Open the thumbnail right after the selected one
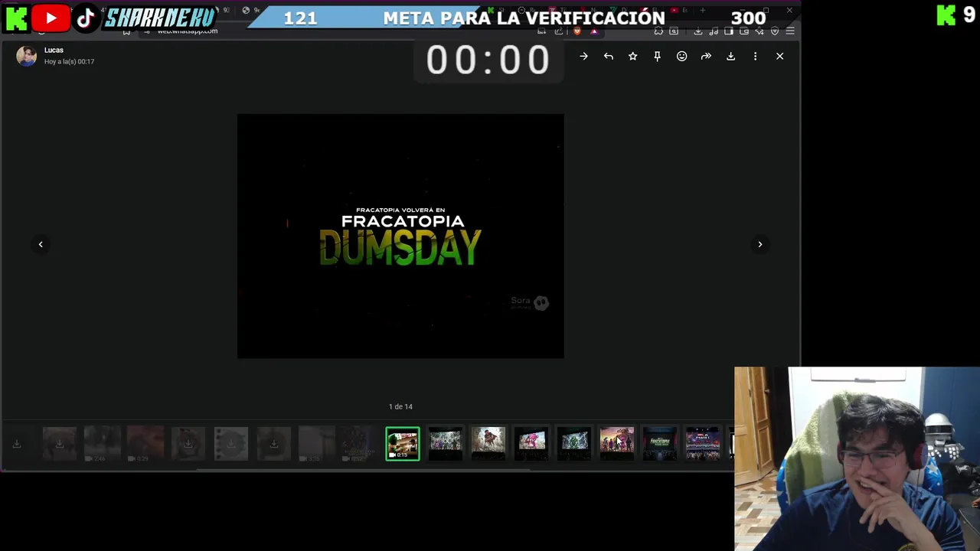The height and width of the screenshot is (551, 980). (446, 444)
